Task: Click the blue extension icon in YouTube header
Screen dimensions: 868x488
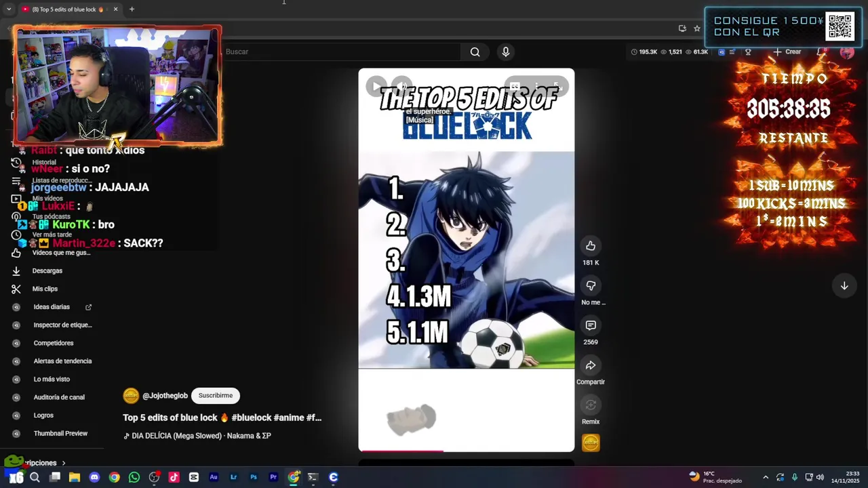Action: tap(722, 52)
